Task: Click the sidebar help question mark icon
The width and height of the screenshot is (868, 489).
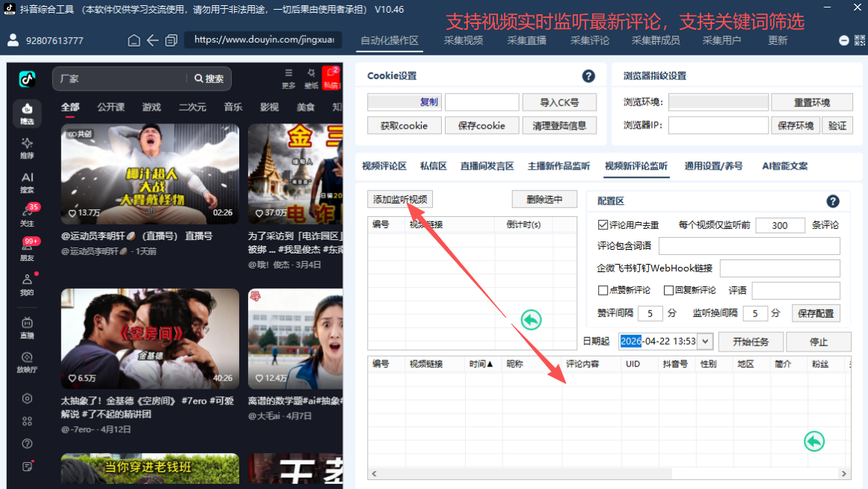Action: [27, 443]
